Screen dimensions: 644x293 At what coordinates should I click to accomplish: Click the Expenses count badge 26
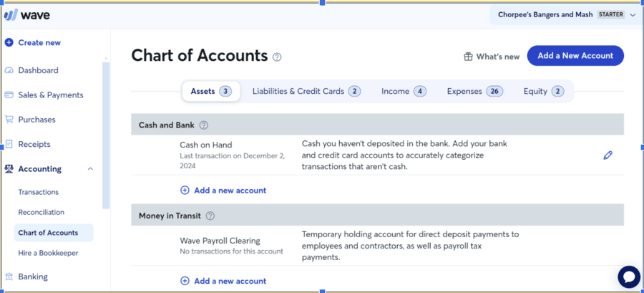[x=494, y=91]
